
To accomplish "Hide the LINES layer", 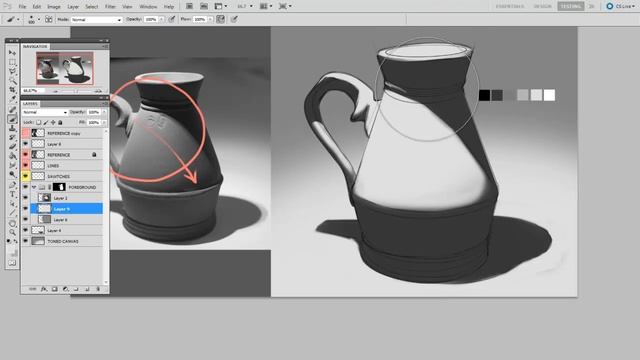I will coord(26,165).
